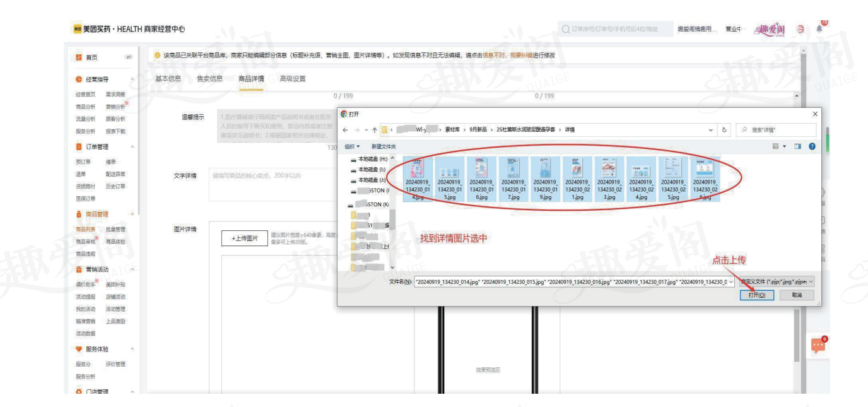Click the 取消 button in file dialog
Viewport: 868px width, 407px height.
[x=797, y=295]
